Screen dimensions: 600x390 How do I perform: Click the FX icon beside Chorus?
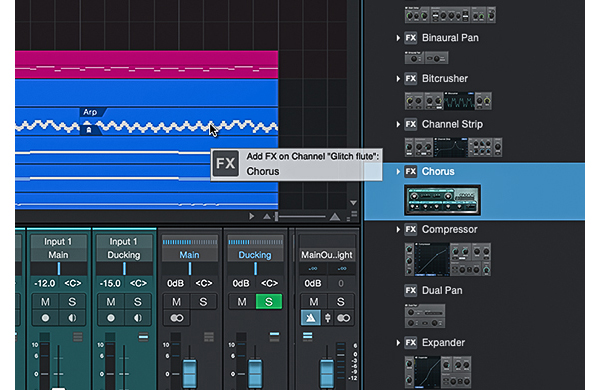[411, 171]
